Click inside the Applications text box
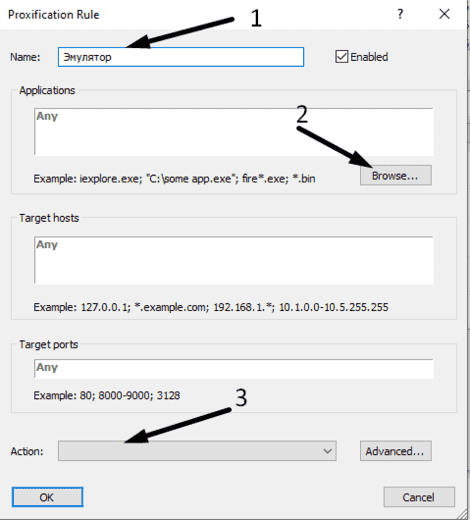The height and width of the screenshot is (520, 470). click(x=234, y=132)
